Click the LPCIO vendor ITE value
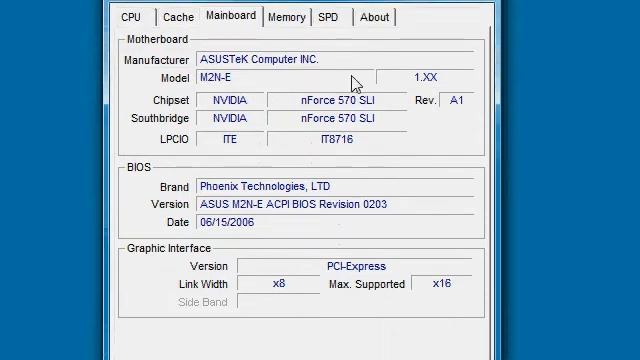The height and width of the screenshot is (360, 640). [x=230, y=139]
